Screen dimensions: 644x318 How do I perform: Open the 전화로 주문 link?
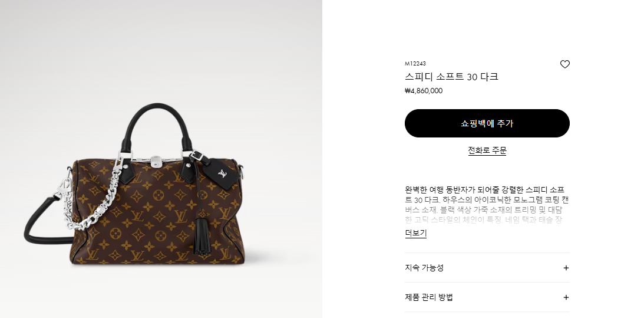(x=487, y=150)
